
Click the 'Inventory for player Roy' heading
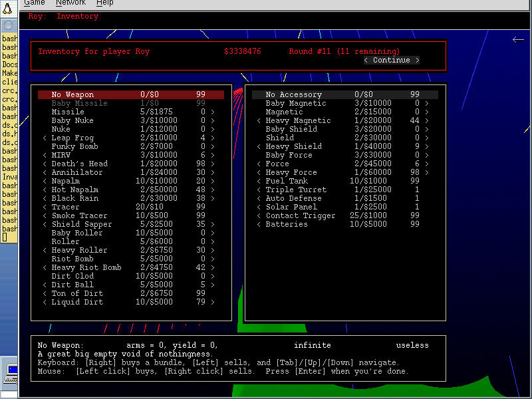[94, 51]
